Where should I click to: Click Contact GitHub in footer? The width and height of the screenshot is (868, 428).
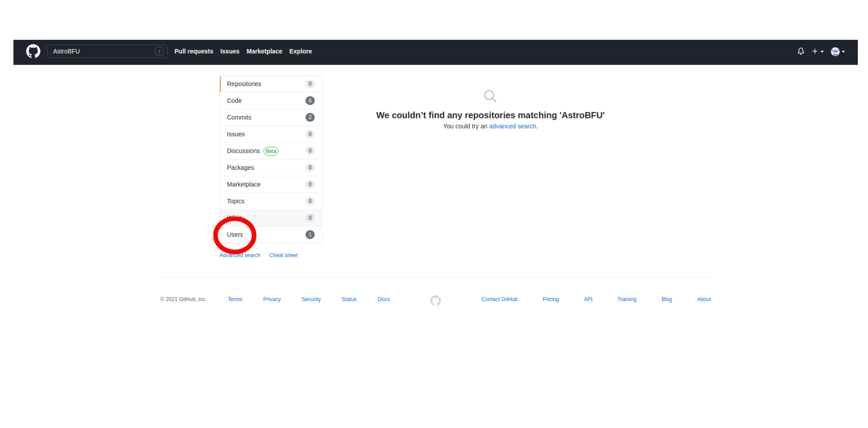500,299
